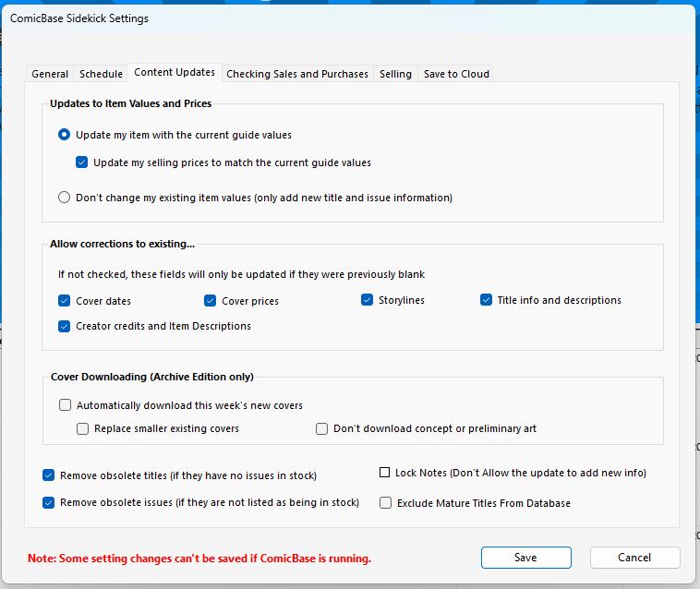Switch to the General tab
This screenshot has width=700, height=589.
point(50,74)
